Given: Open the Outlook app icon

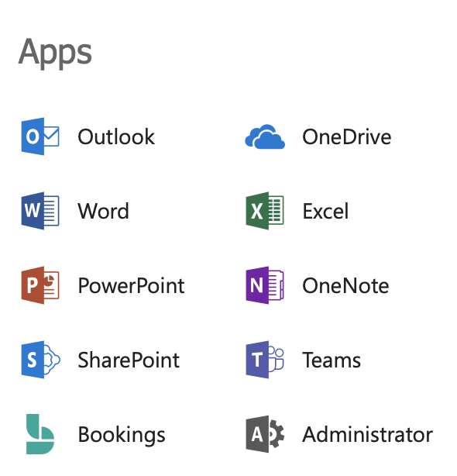Looking at the screenshot, I should tap(40, 136).
